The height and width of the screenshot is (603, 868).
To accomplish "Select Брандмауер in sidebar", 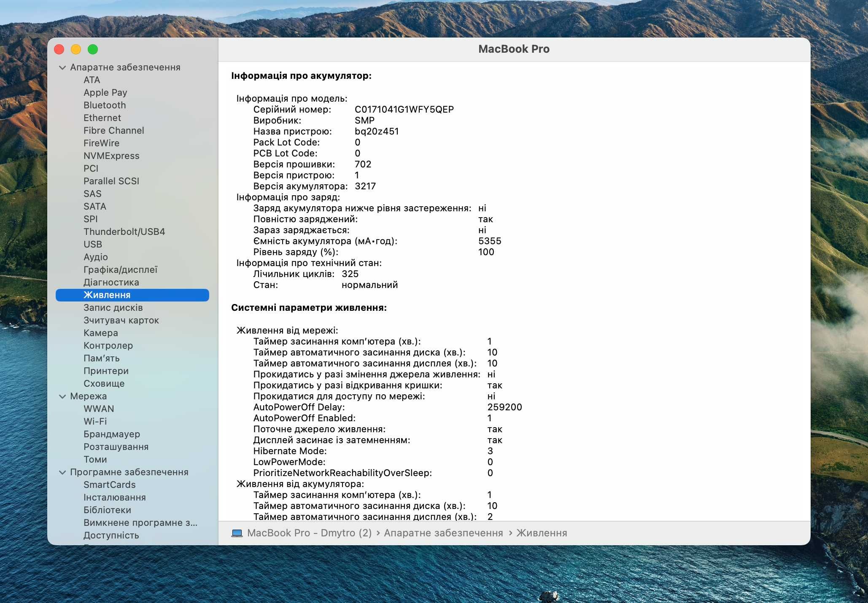I will pyautogui.click(x=112, y=434).
